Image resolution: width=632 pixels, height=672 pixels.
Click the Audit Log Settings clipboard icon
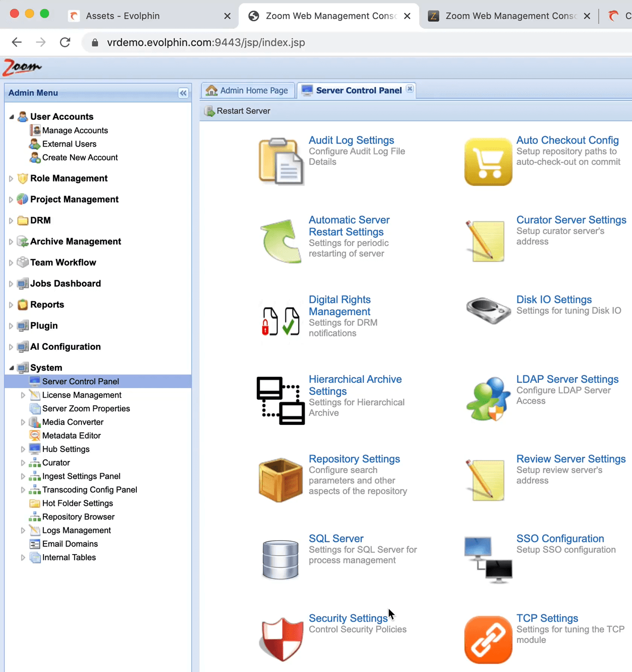tap(280, 161)
